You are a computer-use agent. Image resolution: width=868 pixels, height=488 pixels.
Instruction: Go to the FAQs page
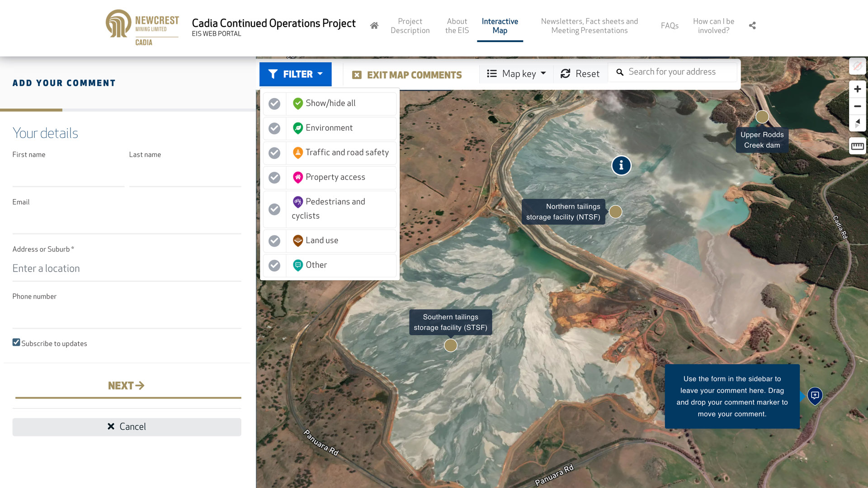click(670, 26)
